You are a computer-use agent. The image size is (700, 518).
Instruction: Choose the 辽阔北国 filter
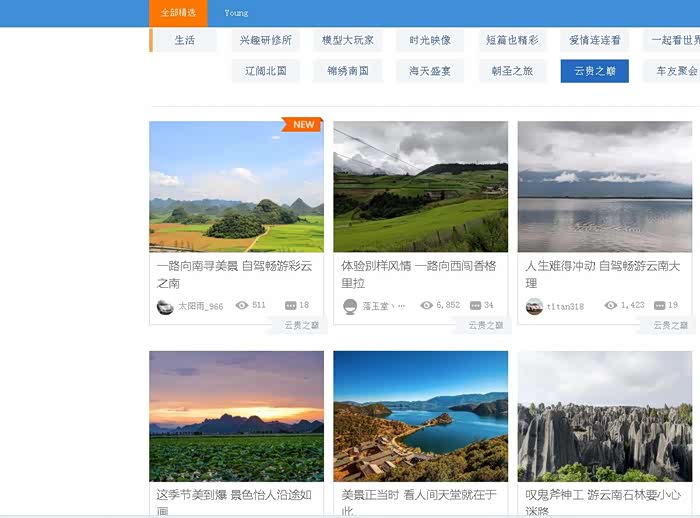[x=266, y=71]
